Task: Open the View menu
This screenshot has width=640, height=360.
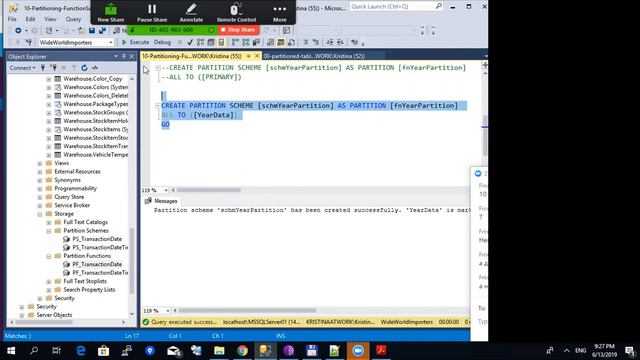Action: click(x=50, y=19)
